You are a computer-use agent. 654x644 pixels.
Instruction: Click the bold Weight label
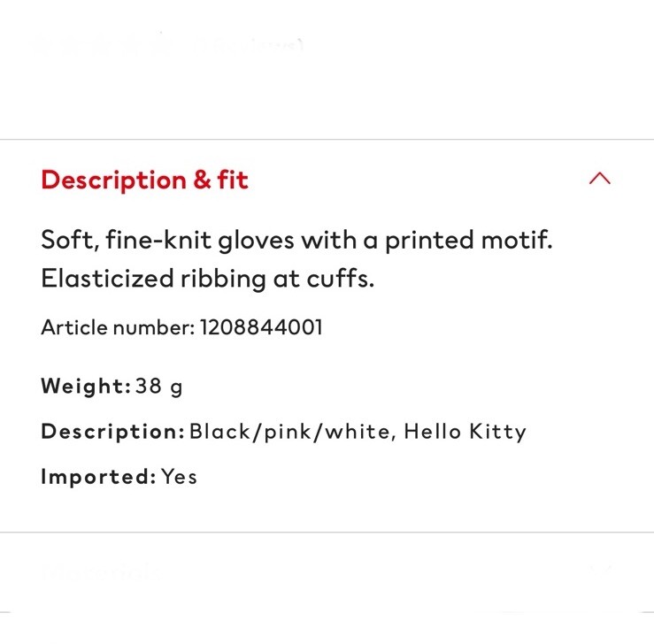click(85, 387)
